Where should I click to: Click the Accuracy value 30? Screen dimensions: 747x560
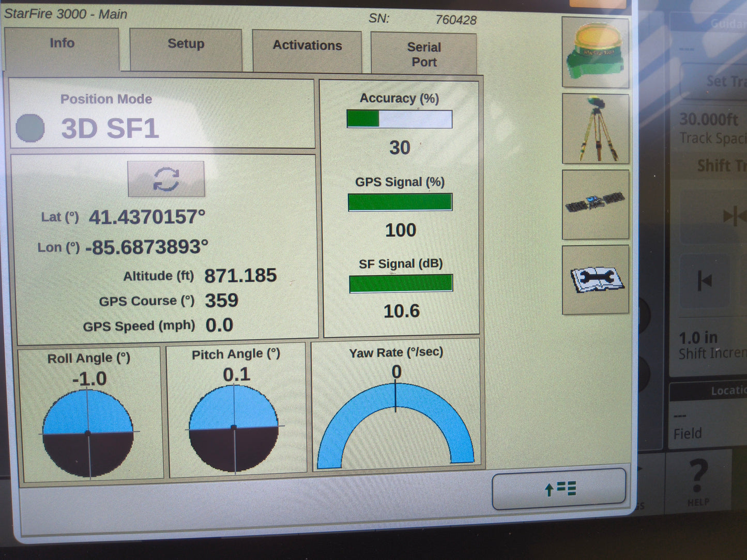click(400, 148)
